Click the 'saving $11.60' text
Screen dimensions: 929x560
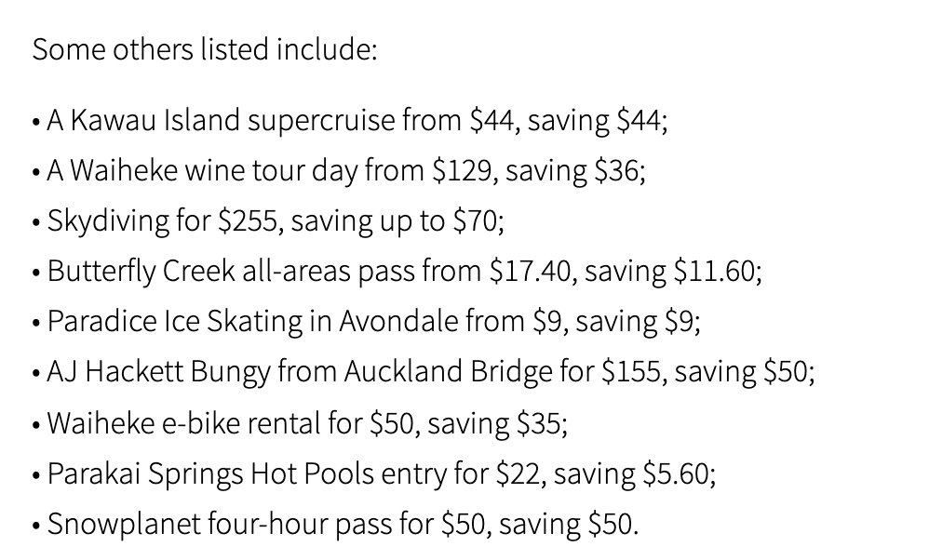(670, 272)
